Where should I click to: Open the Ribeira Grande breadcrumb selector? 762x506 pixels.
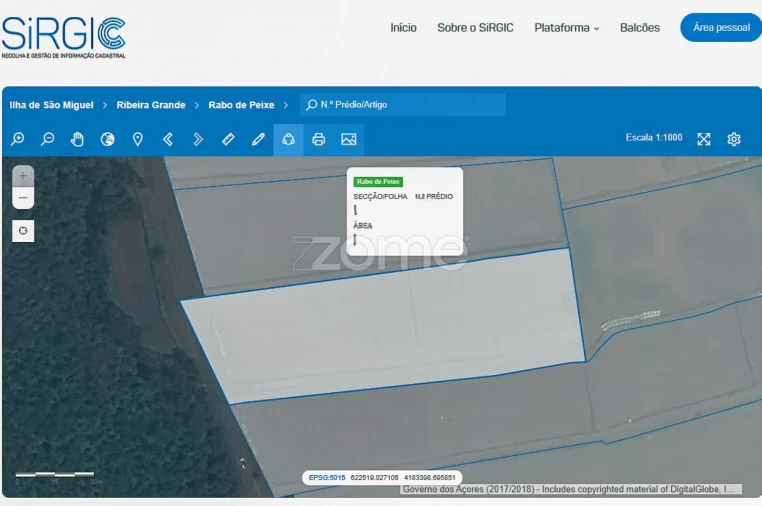(x=151, y=105)
